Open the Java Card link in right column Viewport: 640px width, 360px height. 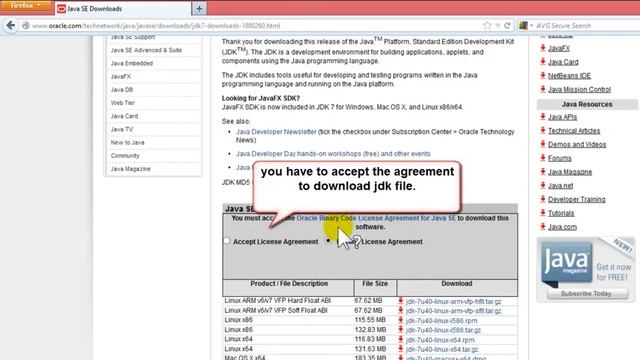(x=563, y=62)
